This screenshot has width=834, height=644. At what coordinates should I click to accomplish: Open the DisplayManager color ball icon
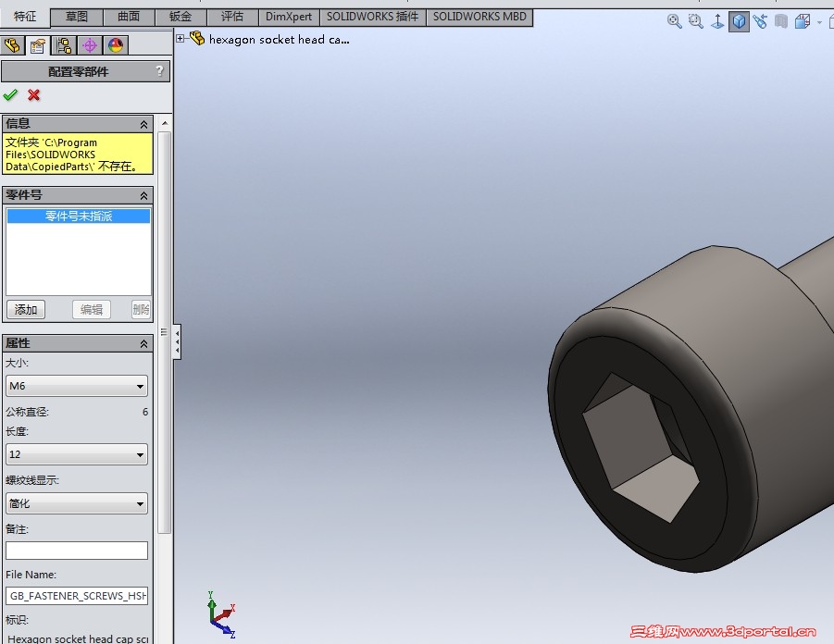[x=116, y=45]
